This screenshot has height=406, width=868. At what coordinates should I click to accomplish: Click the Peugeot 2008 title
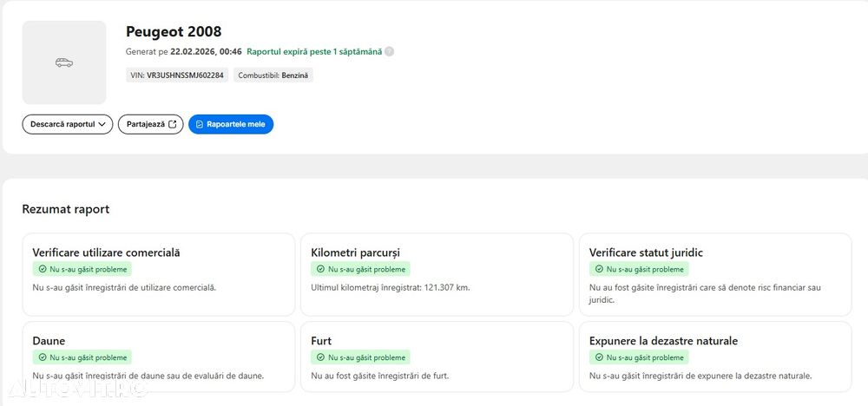pos(174,31)
